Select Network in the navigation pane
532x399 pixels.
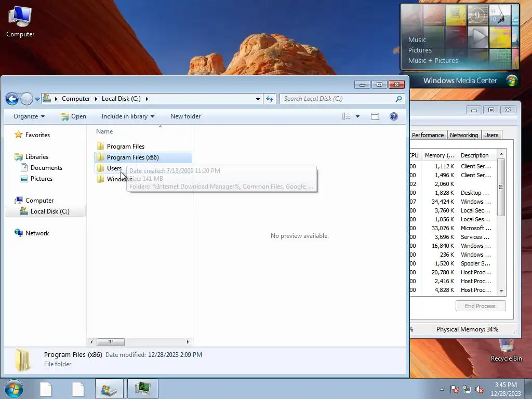pos(32,233)
